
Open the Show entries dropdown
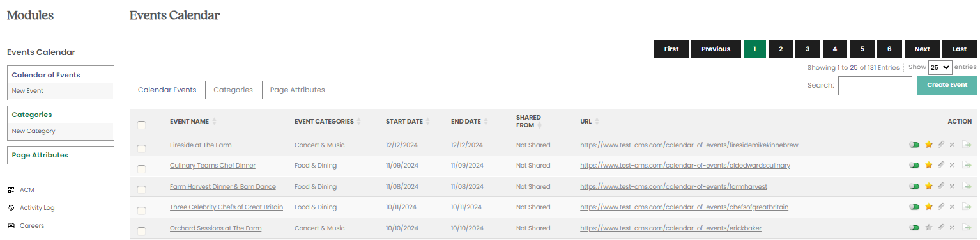pos(940,67)
